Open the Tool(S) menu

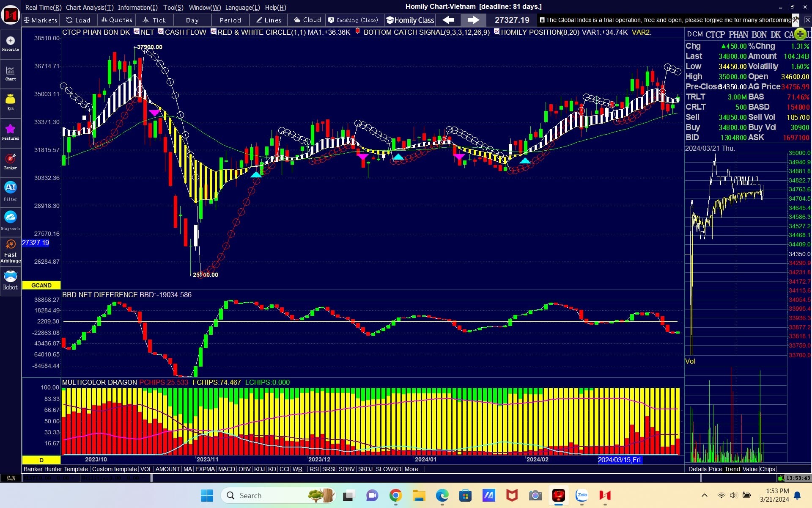tap(173, 7)
